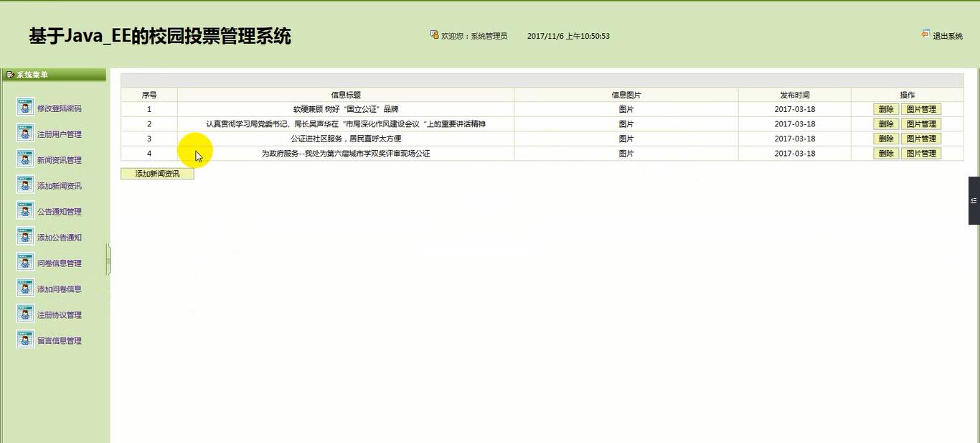Expand the dark side tab at right edge
Screen dimensions: 980x443
tap(974, 200)
